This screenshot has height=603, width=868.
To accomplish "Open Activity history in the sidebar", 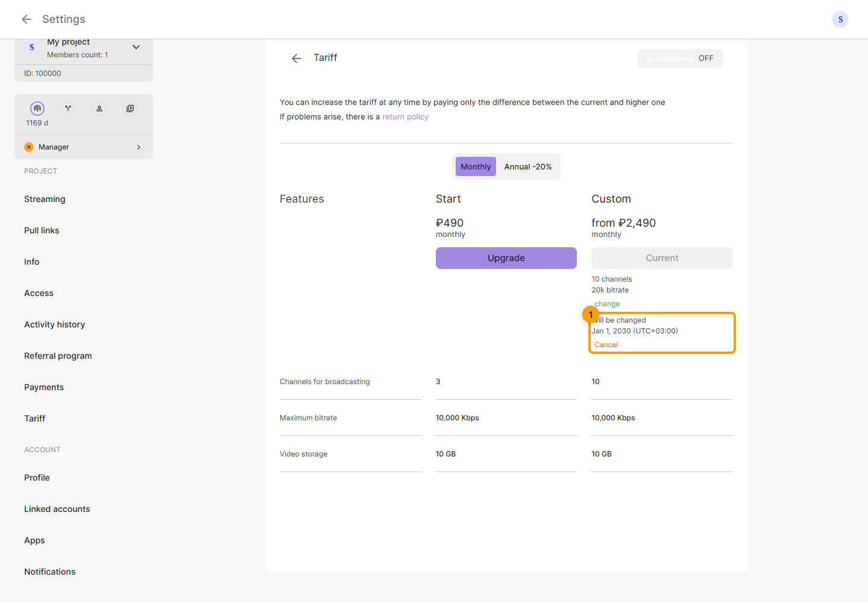I will 54,324.
